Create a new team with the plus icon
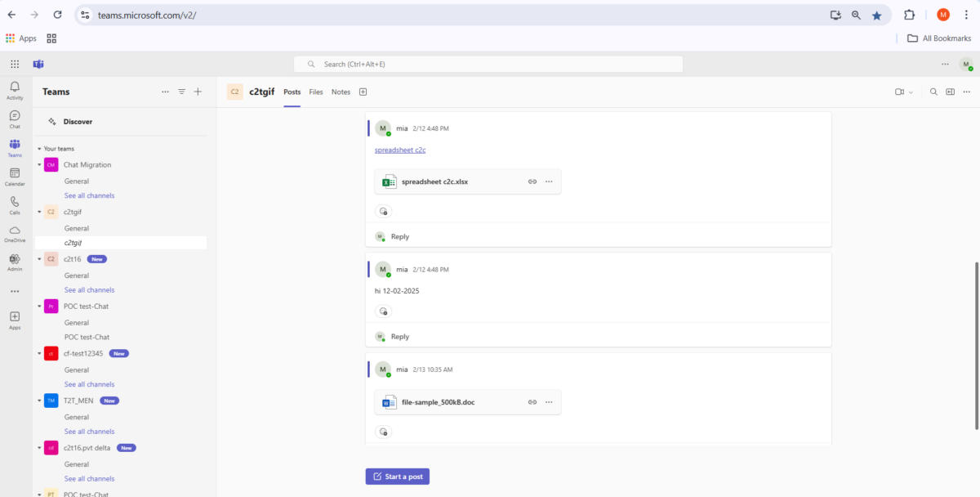The height and width of the screenshot is (497, 980). pyautogui.click(x=198, y=92)
